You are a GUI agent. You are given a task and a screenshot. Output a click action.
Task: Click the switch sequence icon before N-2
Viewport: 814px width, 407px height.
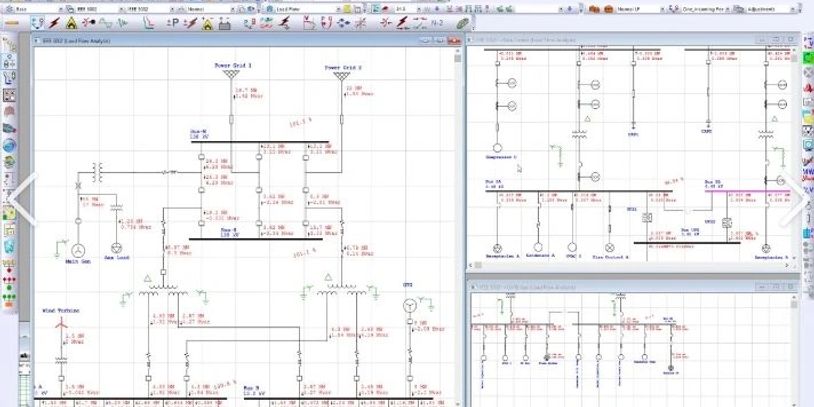point(419,23)
